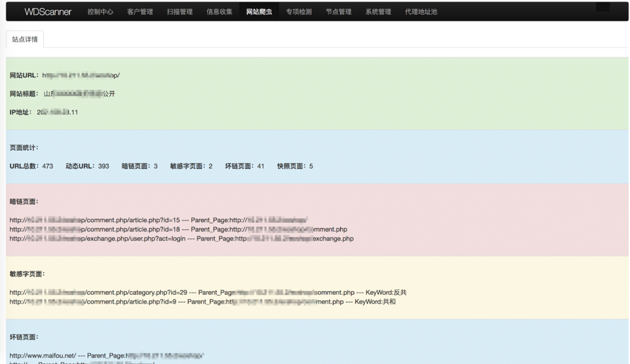This screenshot has height=364, width=630.
Task: Select the 网站爬虫 menu item
Action: click(259, 12)
